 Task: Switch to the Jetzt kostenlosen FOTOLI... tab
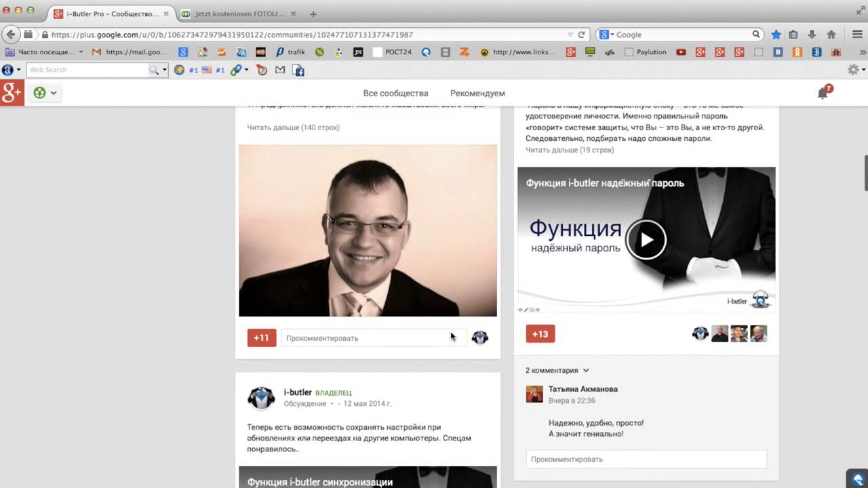click(239, 14)
